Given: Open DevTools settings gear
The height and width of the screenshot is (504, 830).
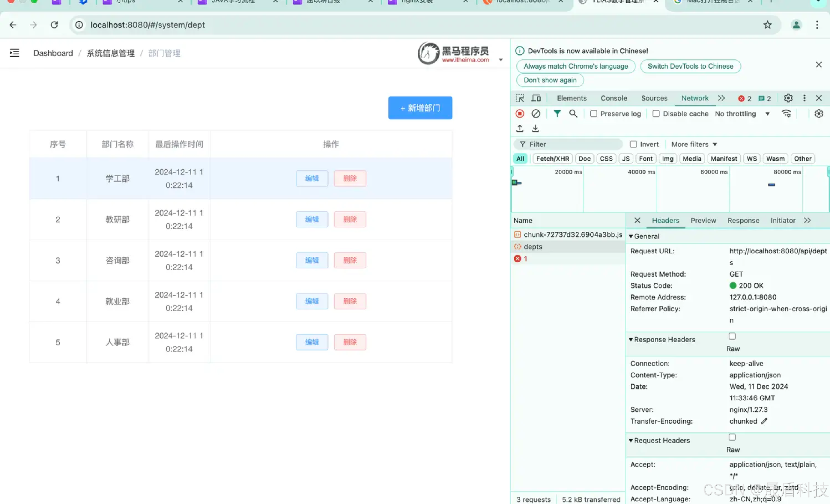Looking at the screenshot, I should [788, 98].
